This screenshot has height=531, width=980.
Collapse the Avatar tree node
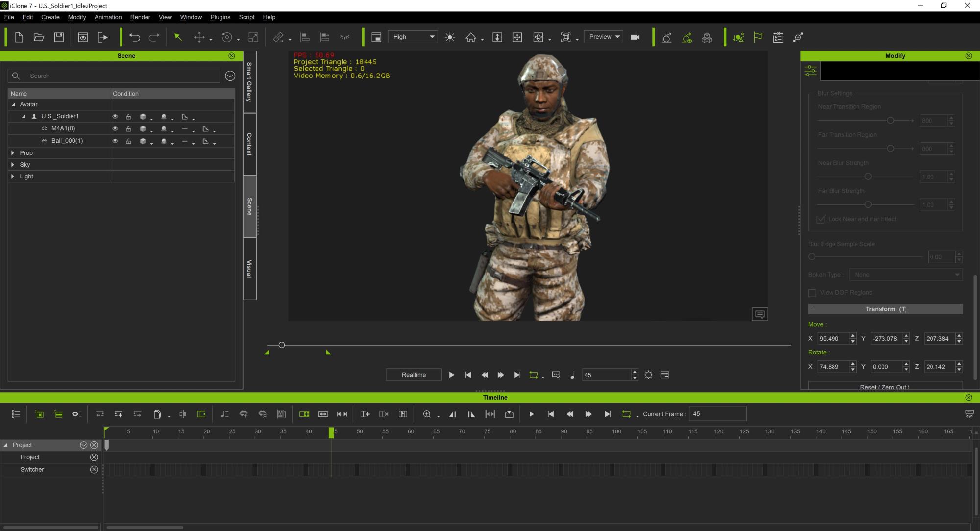tap(13, 104)
